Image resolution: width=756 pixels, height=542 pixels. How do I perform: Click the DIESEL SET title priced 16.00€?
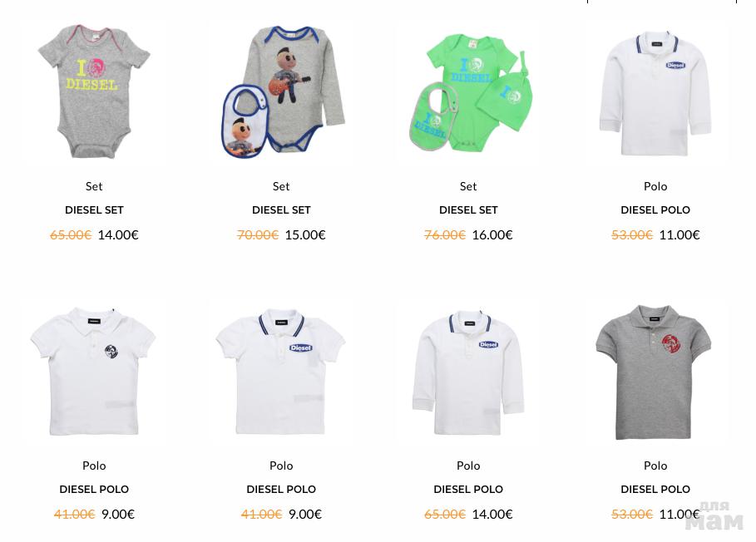(x=468, y=210)
